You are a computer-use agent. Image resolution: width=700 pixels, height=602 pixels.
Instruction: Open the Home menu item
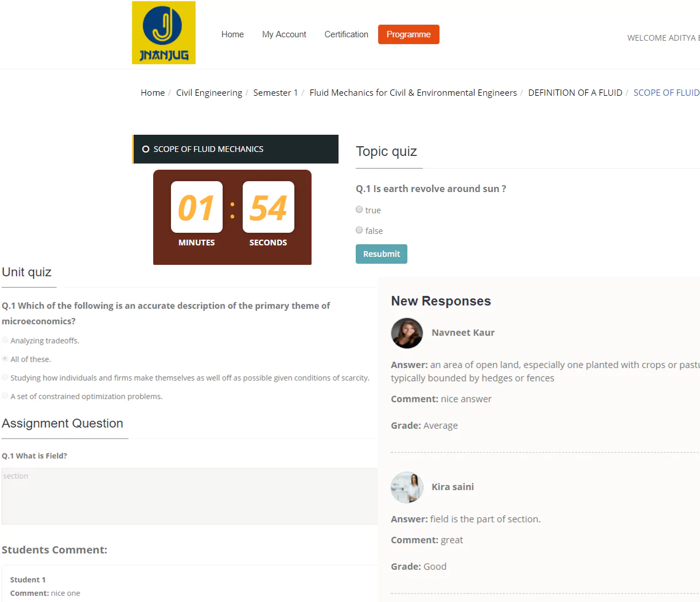(x=232, y=34)
